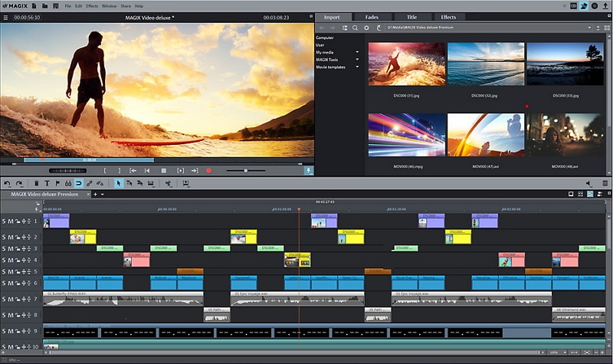
Task: Group objects using the link icon
Action: click(90, 183)
